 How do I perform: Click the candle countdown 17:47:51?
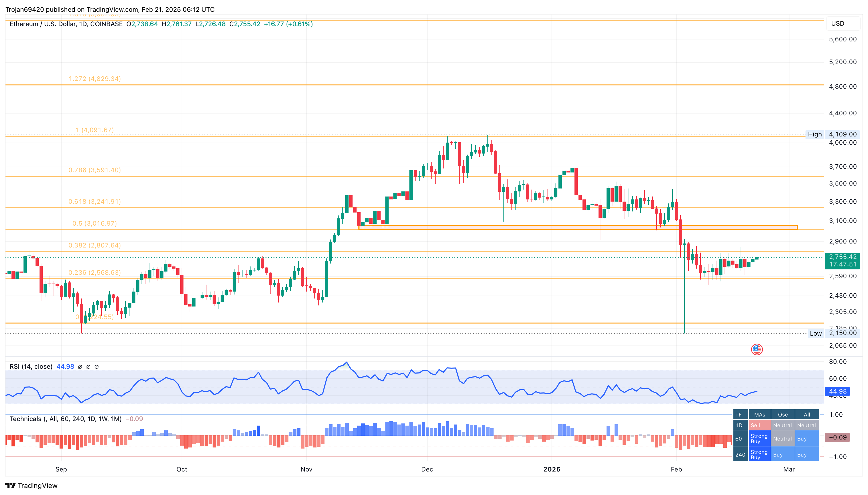point(843,265)
